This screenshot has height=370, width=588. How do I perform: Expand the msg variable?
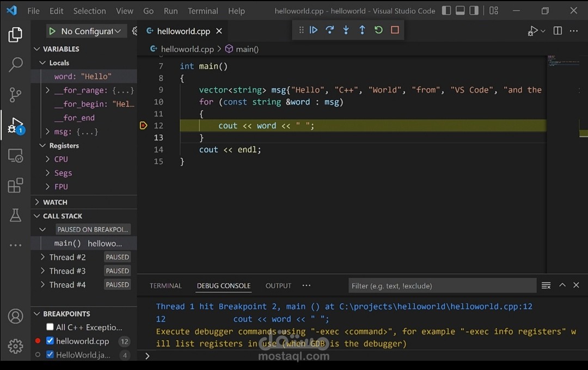pyautogui.click(x=47, y=132)
